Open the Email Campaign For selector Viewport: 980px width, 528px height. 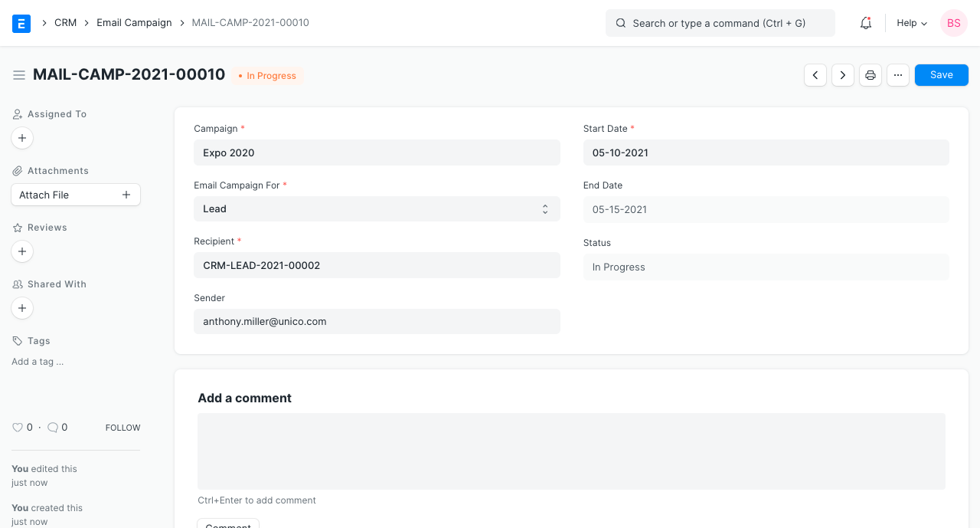pyautogui.click(x=377, y=208)
